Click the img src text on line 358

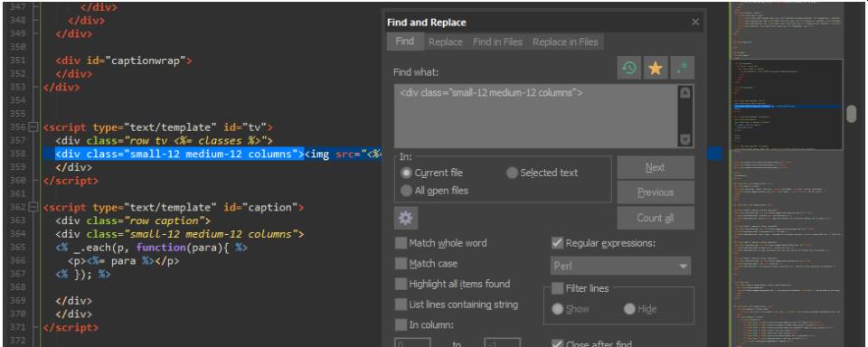(x=344, y=154)
